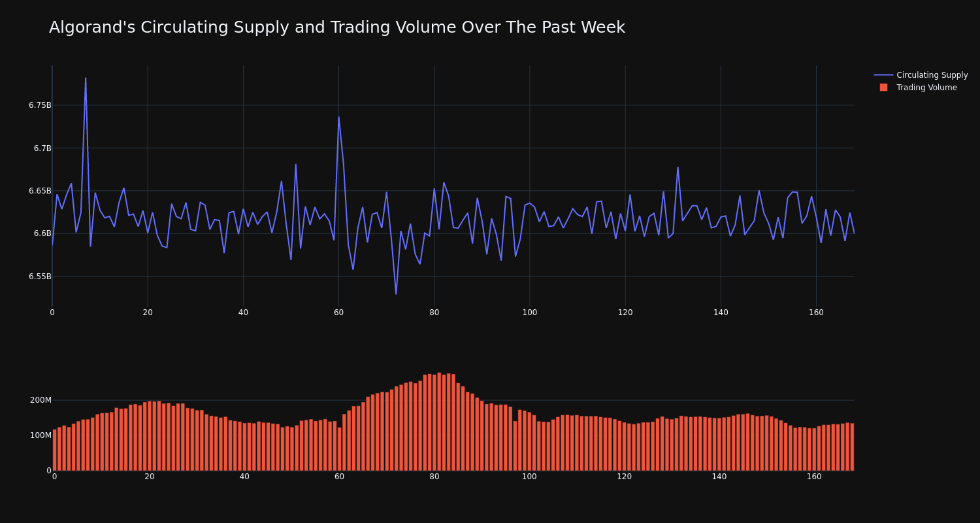980x523 pixels.
Task: Click the 6.55B y-axis label
Action: coord(40,277)
